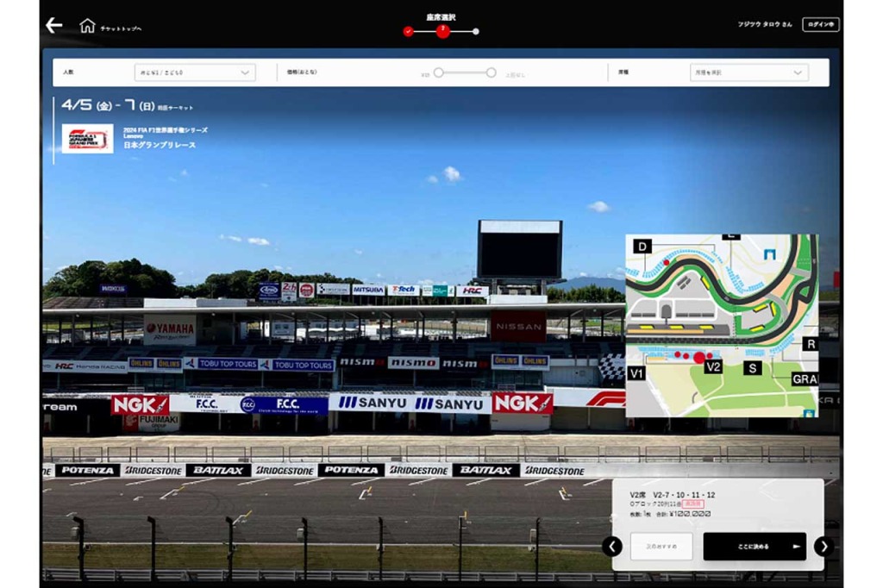
Task: Click the white next recommendation button
Action: (661, 547)
